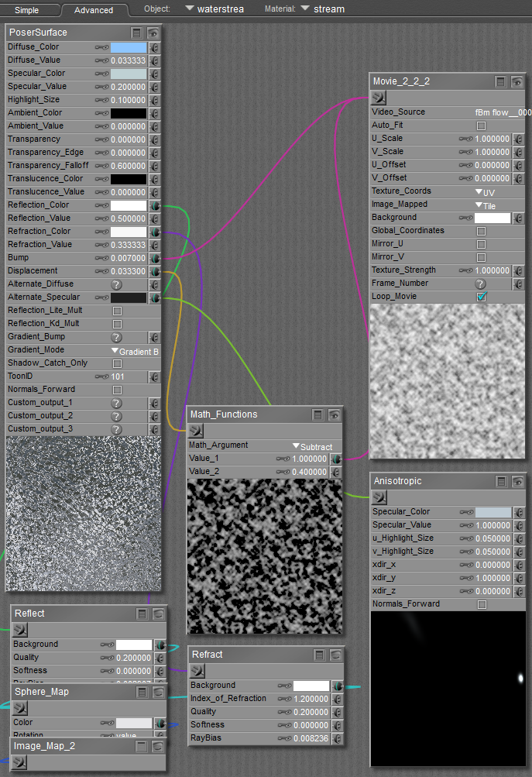Image resolution: width=532 pixels, height=777 pixels.
Task: Click the Movie_2_2_2 node output plug icon
Action: pyautogui.click(x=379, y=98)
